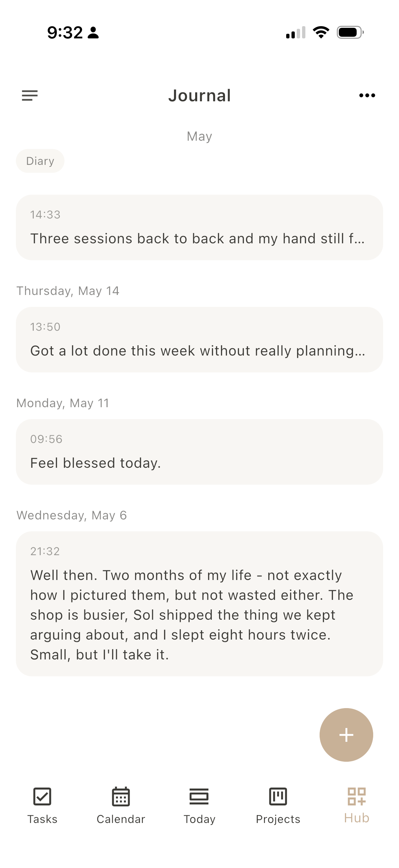Tap the Wednesday, May 6 date header

click(x=72, y=515)
